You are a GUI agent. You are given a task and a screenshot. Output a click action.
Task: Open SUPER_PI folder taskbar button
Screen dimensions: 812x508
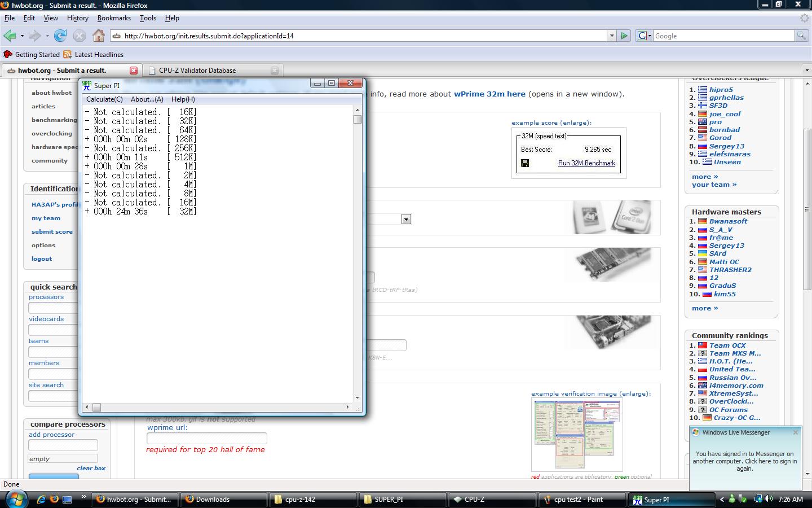(402, 500)
